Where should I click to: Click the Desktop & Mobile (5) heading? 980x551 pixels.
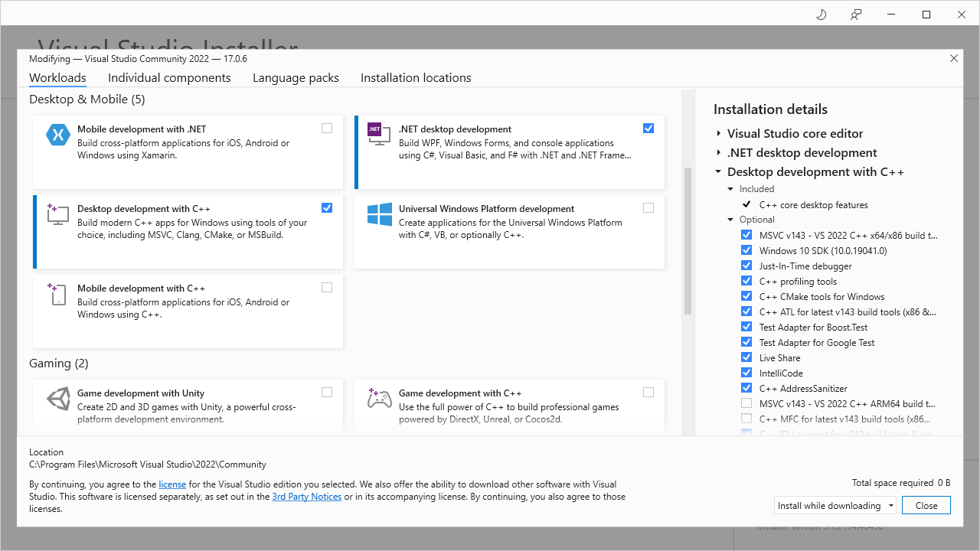(87, 99)
